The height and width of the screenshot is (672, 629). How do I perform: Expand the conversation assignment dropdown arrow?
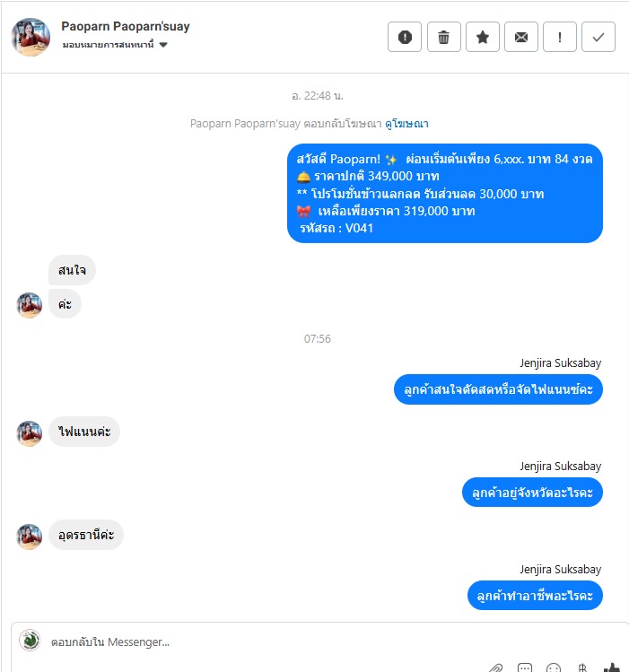pos(163,45)
